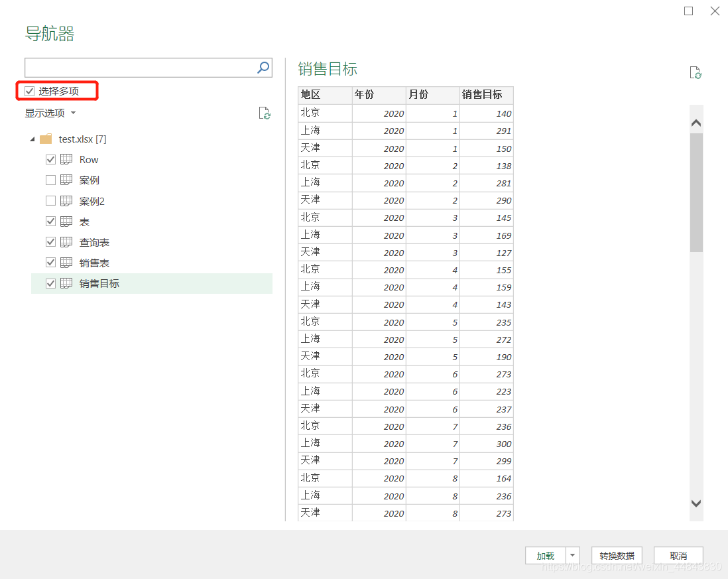Click the cell with value 140
Viewport: 728px width, 579px height.
[x=487, y=113]
